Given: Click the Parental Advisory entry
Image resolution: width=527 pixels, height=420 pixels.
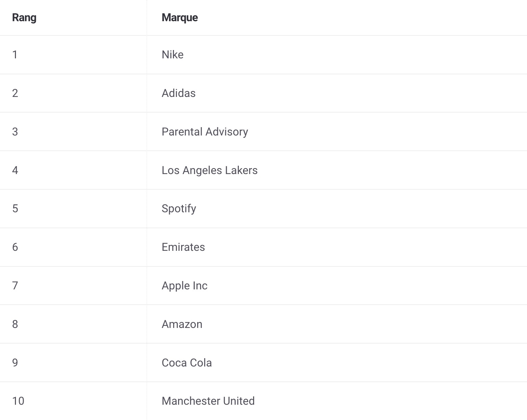Looking at the screenshot, I should click(205, 132).
